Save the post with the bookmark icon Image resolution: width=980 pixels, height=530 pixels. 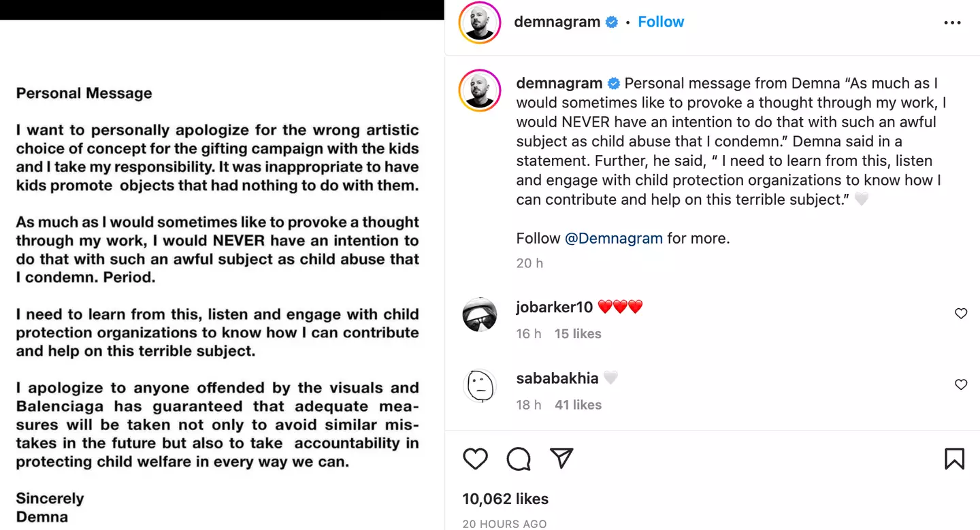pos(955,459)
